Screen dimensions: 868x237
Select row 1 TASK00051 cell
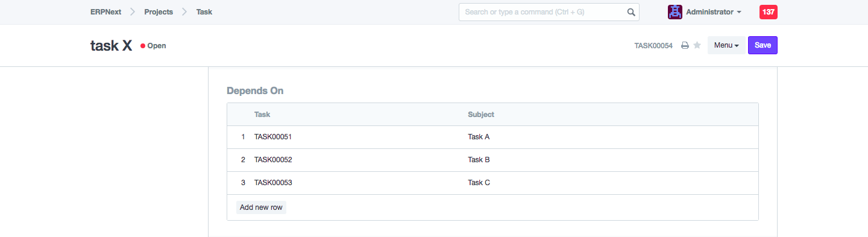pyautogui.click(x=357, y=137)
